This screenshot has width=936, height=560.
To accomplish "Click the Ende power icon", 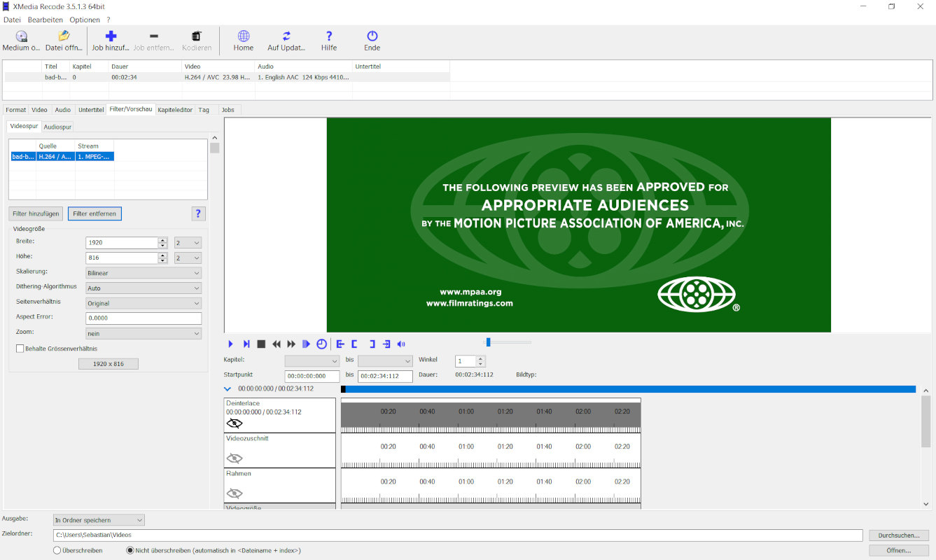I will (x=372, y=36).
